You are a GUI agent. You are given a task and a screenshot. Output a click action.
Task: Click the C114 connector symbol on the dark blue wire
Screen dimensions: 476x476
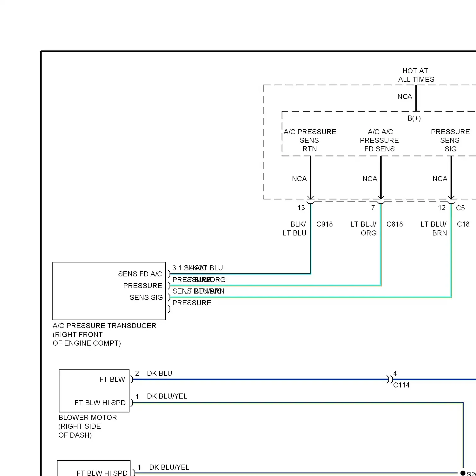[x=390, y=379]
